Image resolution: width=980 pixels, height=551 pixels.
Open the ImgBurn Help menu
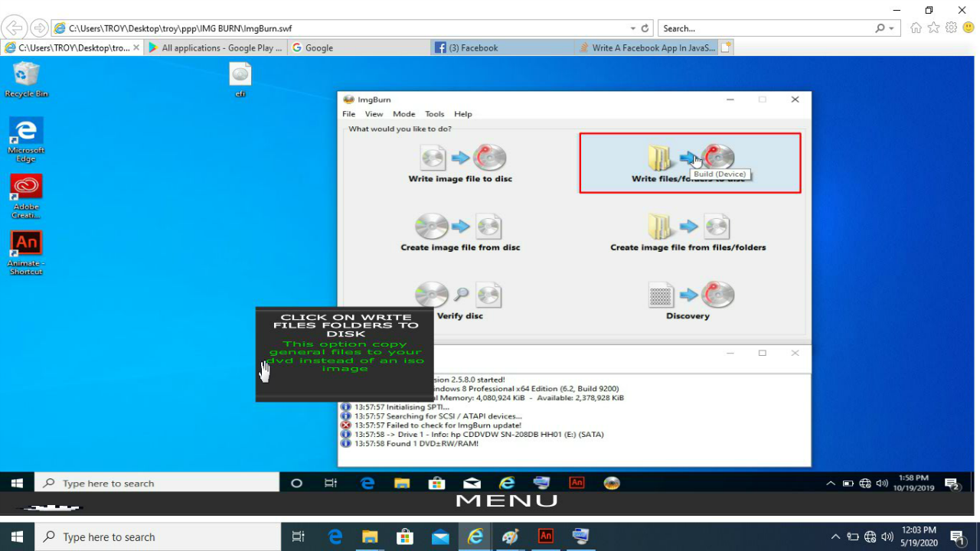tap(463, 114)
